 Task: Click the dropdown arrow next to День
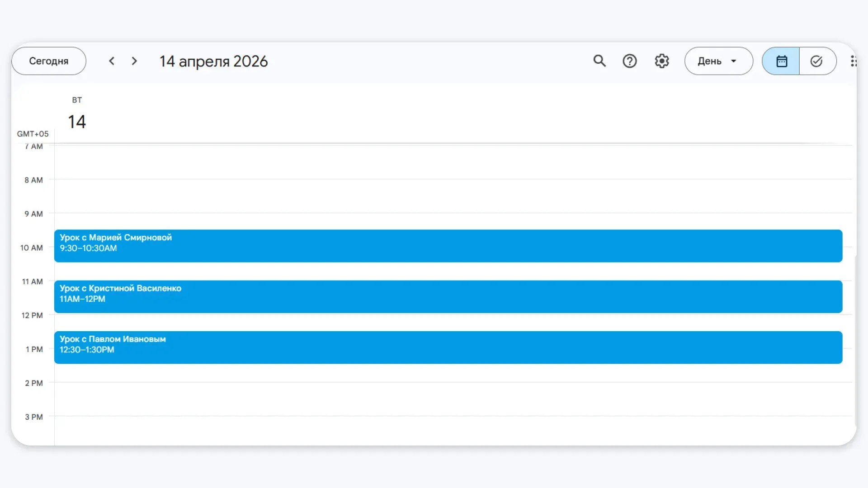[x=734, y=61]
